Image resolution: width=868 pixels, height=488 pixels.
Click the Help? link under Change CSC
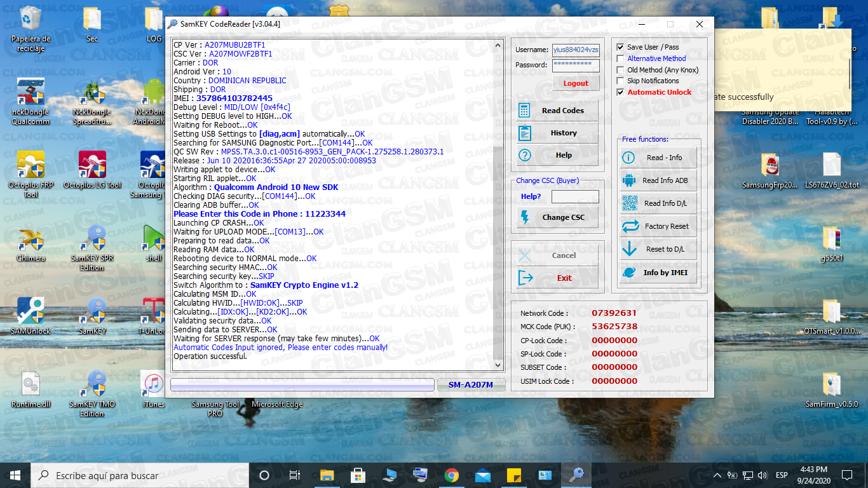tap(531, 196)
